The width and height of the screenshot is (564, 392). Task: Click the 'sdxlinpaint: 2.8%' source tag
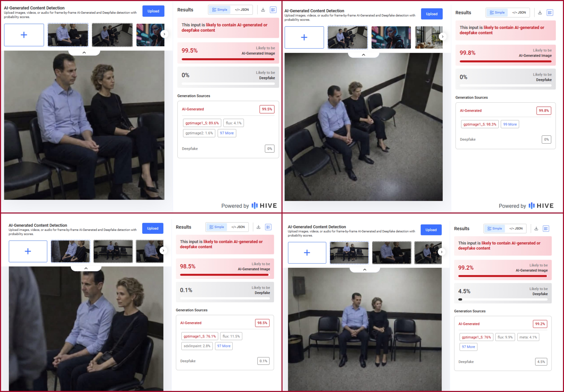pos(197,346)
